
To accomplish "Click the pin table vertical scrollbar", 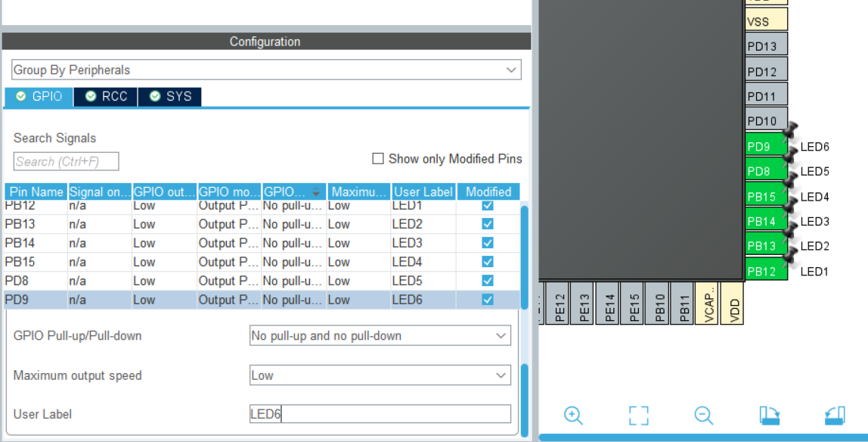I will [x=524, y=257].
